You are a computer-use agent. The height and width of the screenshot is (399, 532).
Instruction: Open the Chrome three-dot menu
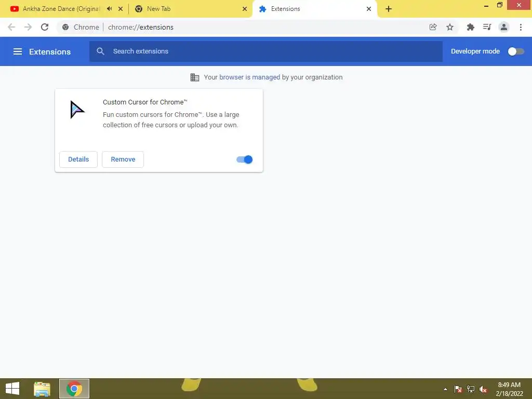(x=521, y=27)
